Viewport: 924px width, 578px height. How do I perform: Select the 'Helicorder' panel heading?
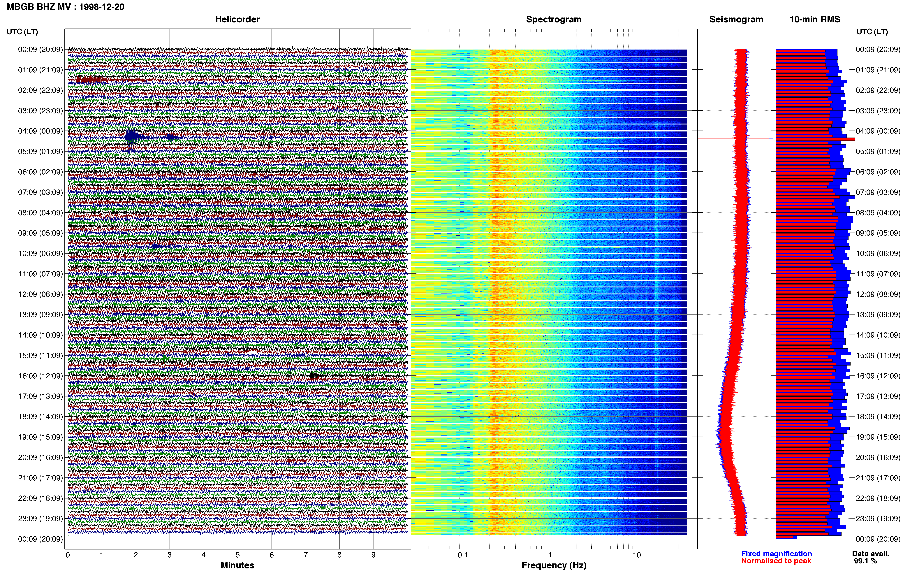pyautogui.click(x=237, y=20)
